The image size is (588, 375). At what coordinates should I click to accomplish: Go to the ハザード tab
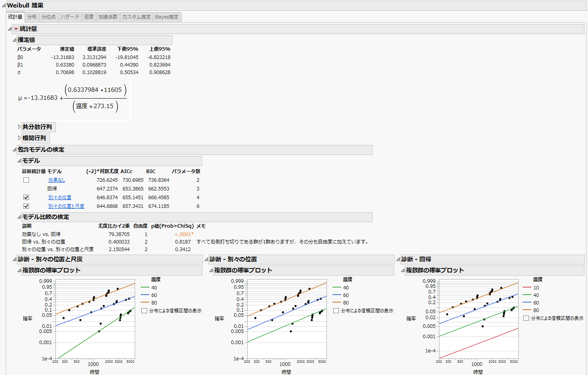tap(70, 17)
